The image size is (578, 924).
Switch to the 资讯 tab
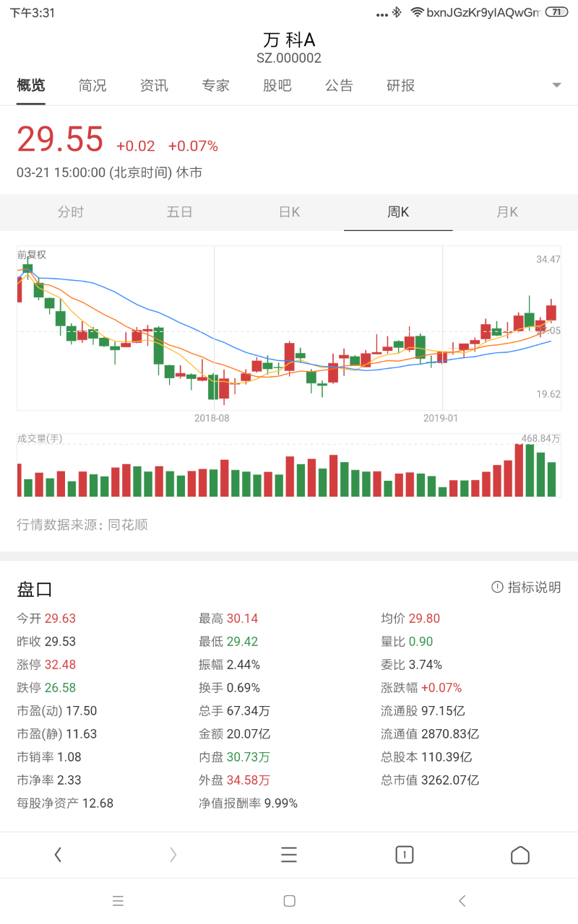(x=154, y=85)
